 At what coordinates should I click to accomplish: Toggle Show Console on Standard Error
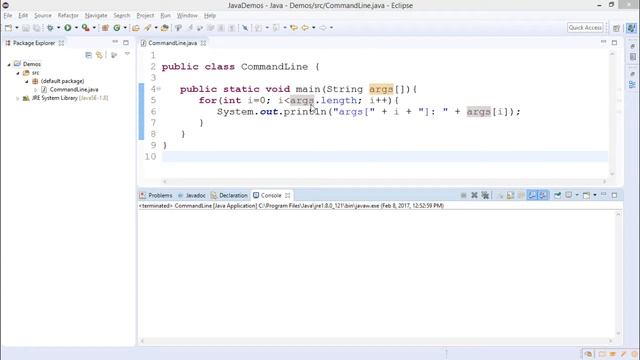pyautogui.click(x=543, y=196)
